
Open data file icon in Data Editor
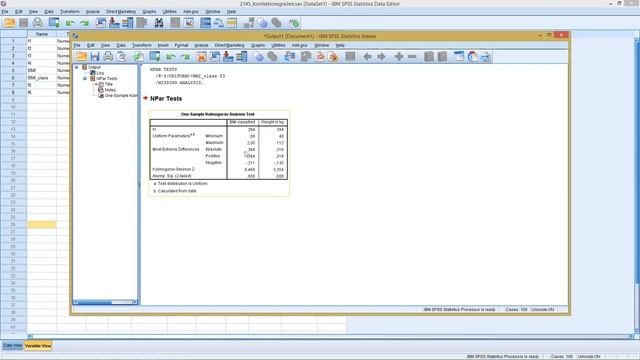[9, 23]
